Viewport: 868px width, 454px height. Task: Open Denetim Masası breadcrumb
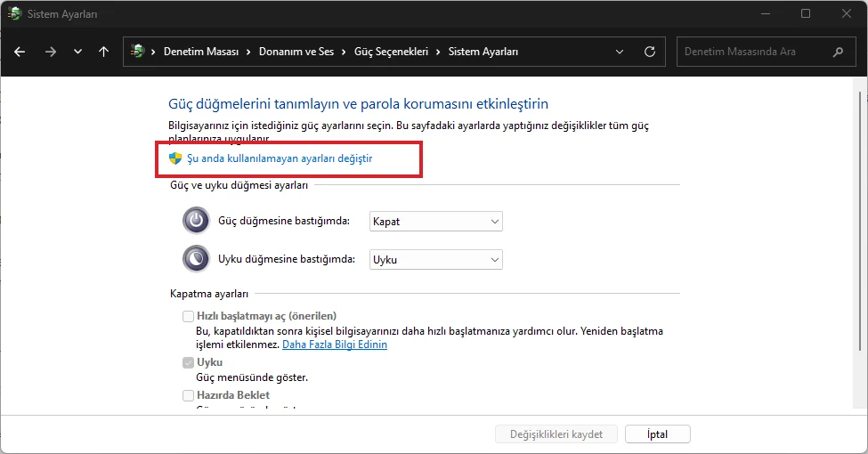201,52
